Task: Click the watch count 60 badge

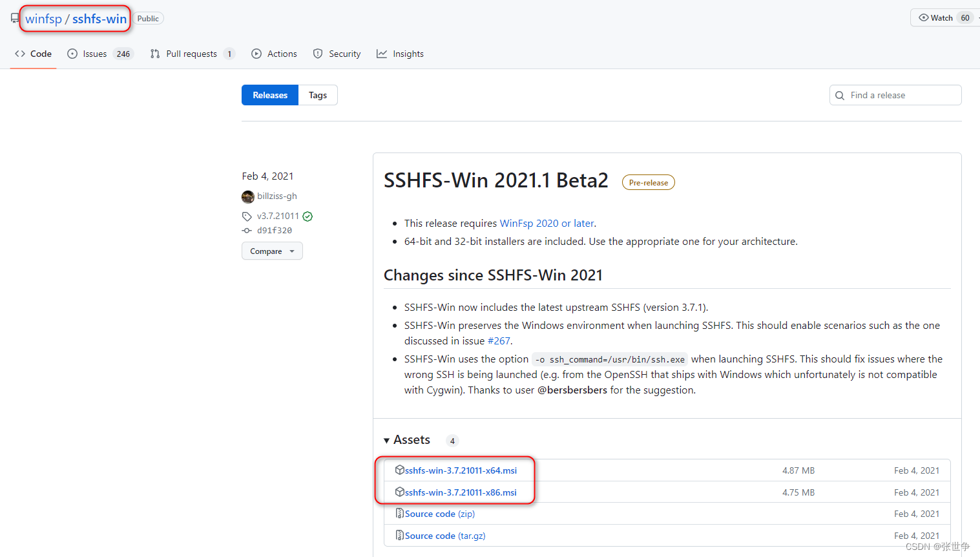Action: (965, 17)
